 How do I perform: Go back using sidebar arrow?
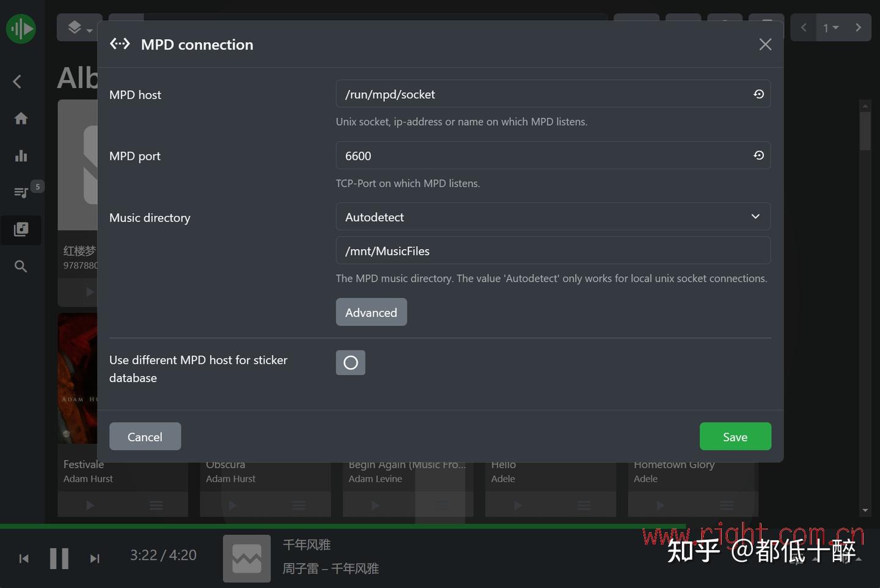[x=18, y=82]
